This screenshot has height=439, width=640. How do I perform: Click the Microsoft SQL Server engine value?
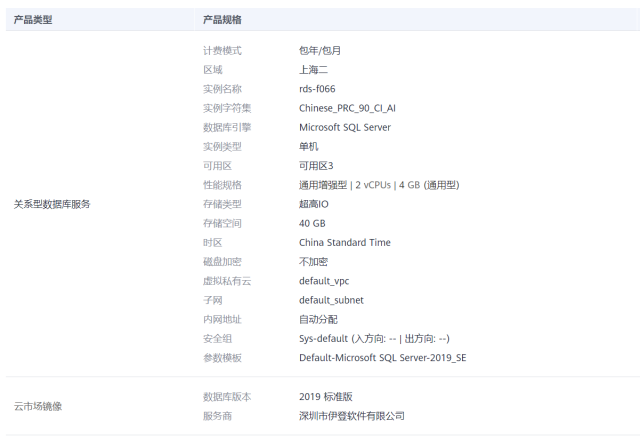[344, 127]
